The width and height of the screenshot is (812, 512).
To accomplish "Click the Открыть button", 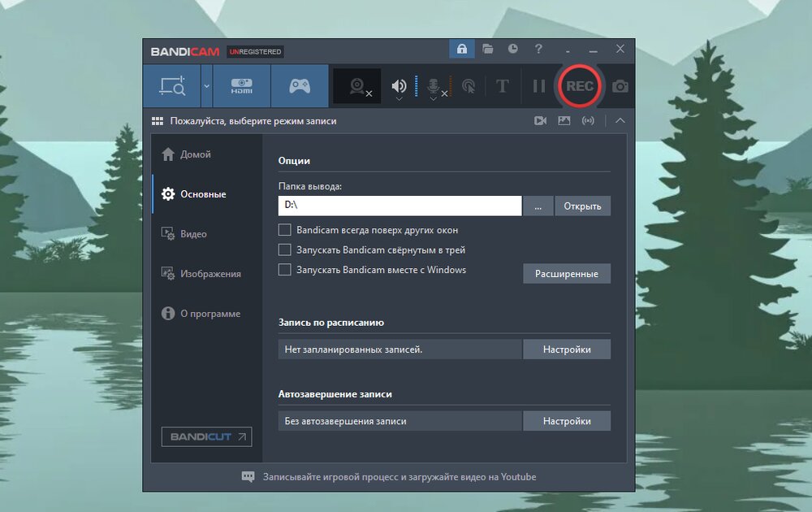I will coord(582,206).
